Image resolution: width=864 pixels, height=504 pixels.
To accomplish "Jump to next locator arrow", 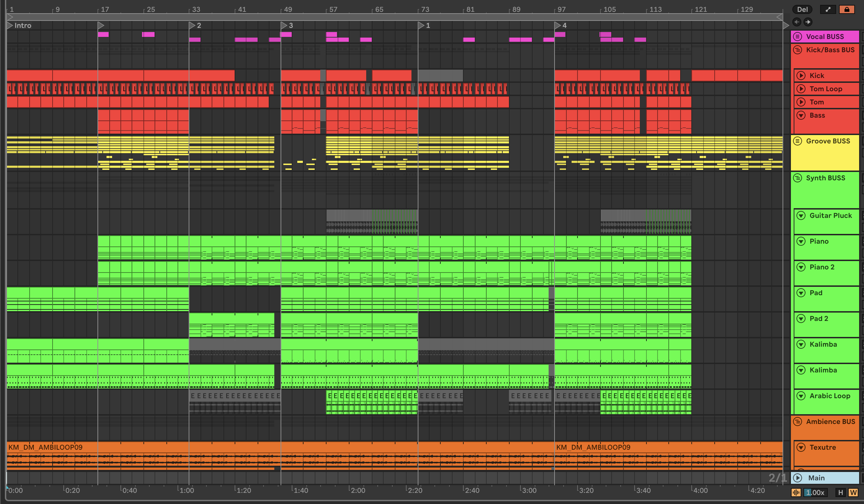I will (x=808, y=22).
